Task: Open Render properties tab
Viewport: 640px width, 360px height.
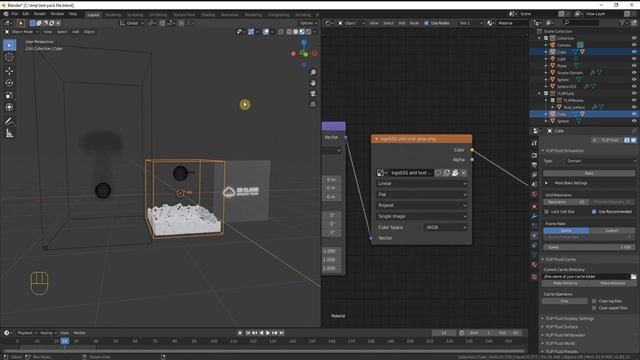Action: pyautogui.click(x=534, y=155)
